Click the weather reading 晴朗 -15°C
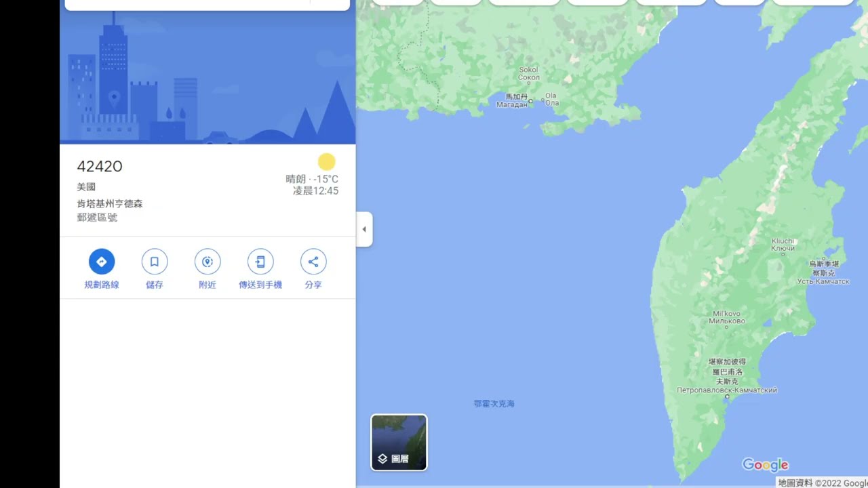The image size is (868, 488). (312, 179)
